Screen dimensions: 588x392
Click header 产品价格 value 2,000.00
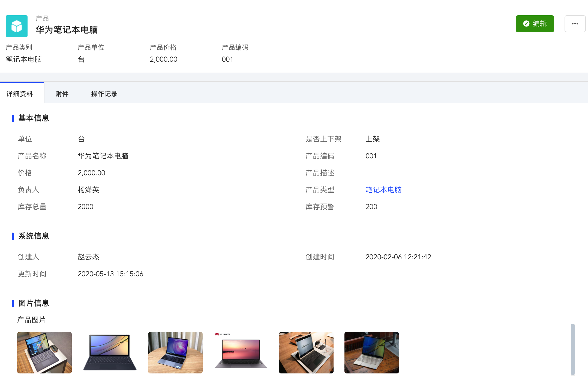click(164, 59)
